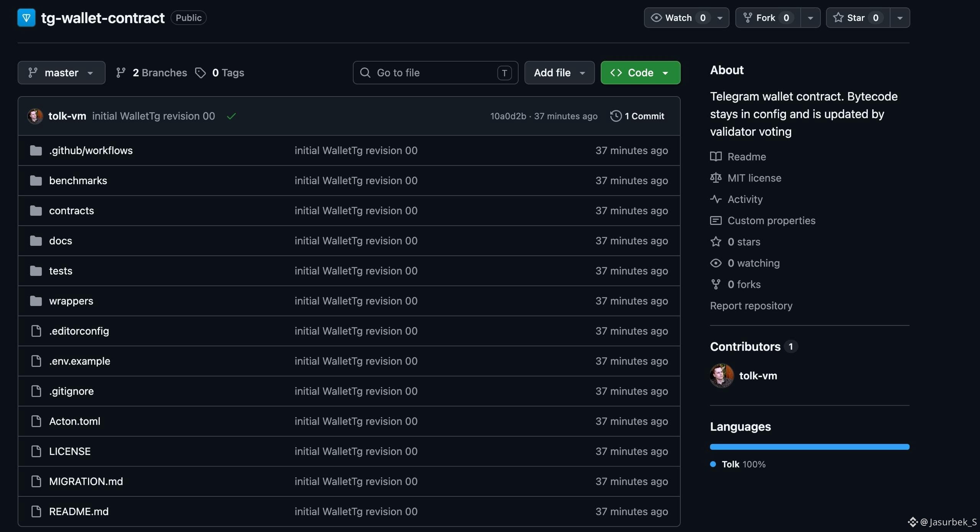The image size is (980, 532).
Task: Click the commit history clock icon
Action: tap(616, 116)
